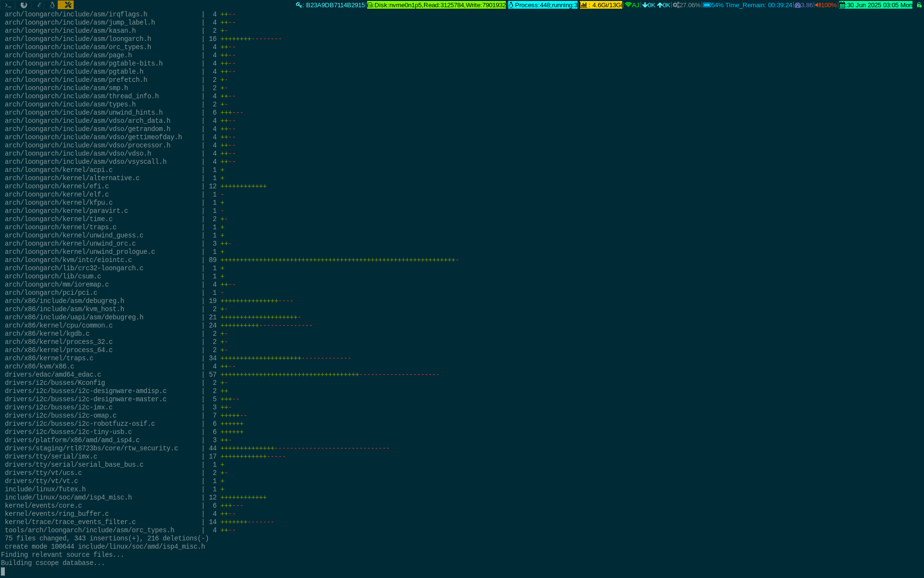Click key ID B23A9DB7114B2915
This screenshot has height=578, width=924.
click(x=335, y=5)
